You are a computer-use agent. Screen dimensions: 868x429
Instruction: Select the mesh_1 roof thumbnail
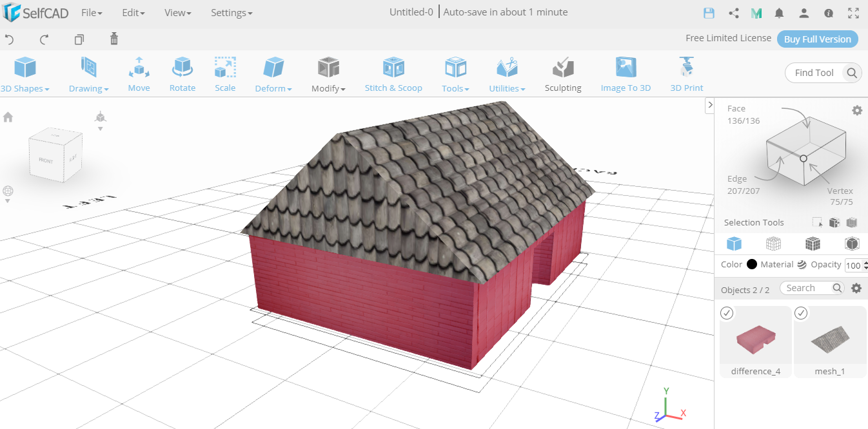tap(830, 341)
